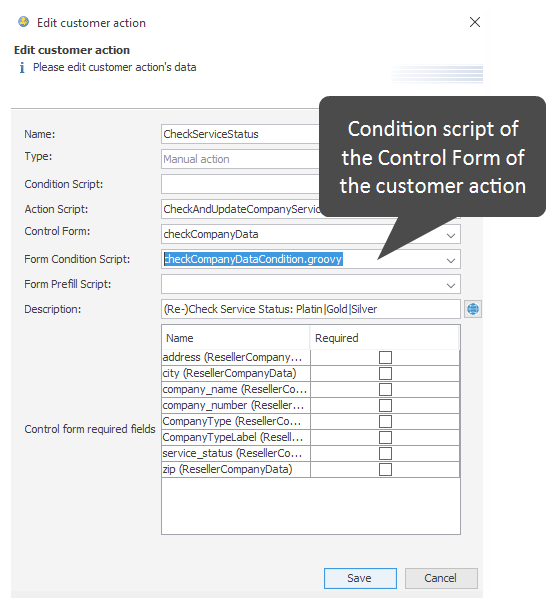558x598 pixels.
Task: Expand the Control Form dropdown
Action: coord(451,235)
